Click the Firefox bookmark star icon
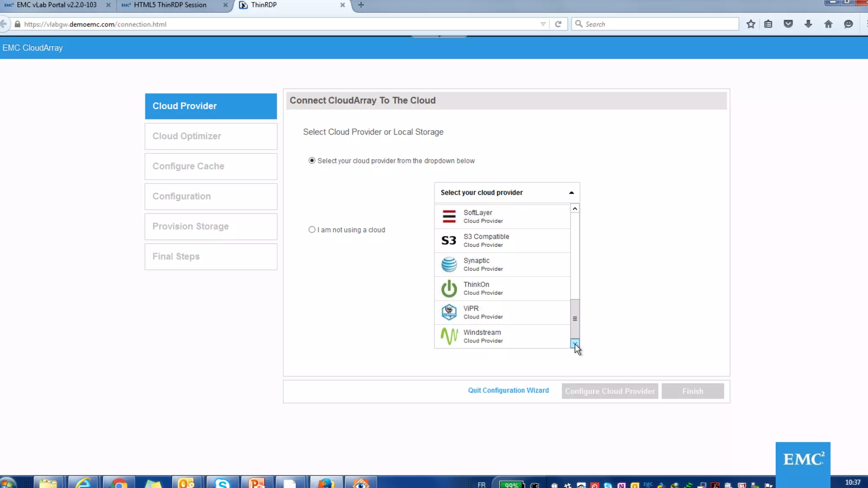The height and width of the screenshot is (488, 868). pos(751,24)
